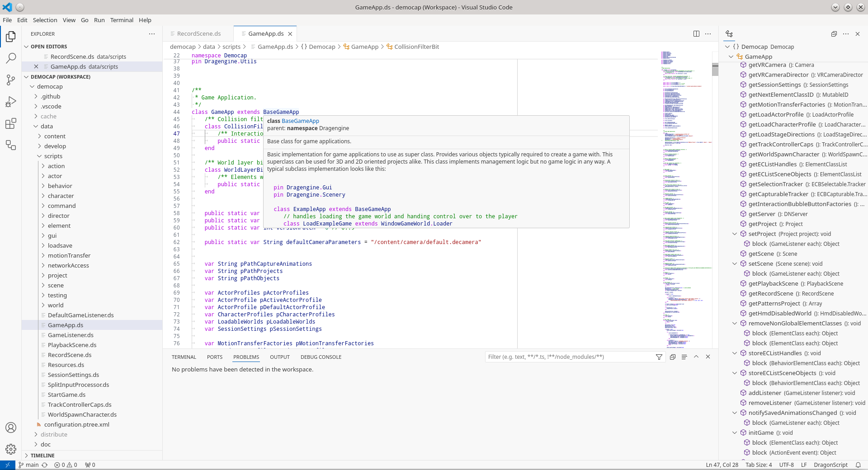
Task: Synchronize changes in status bar
Action: [45, 465]
